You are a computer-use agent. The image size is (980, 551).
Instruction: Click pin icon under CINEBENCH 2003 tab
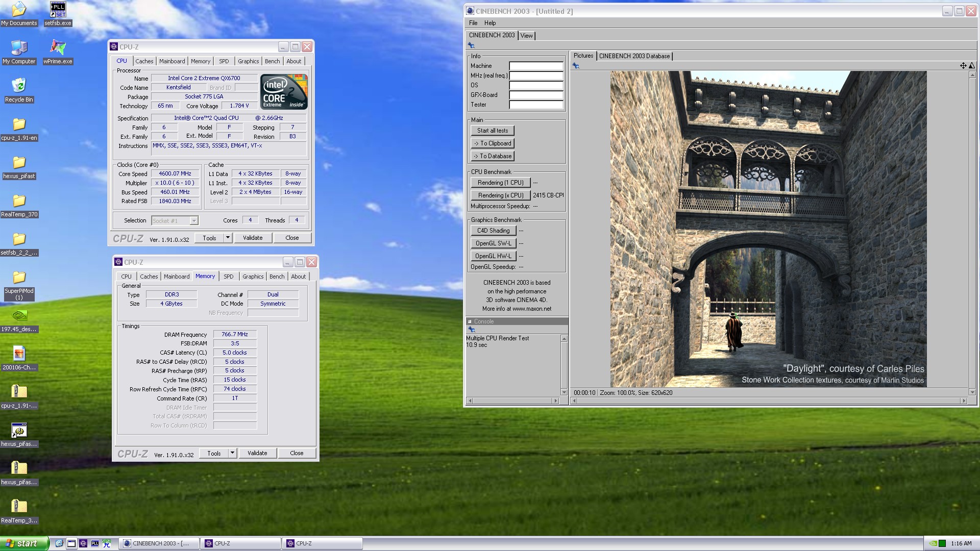click(471, 45)
